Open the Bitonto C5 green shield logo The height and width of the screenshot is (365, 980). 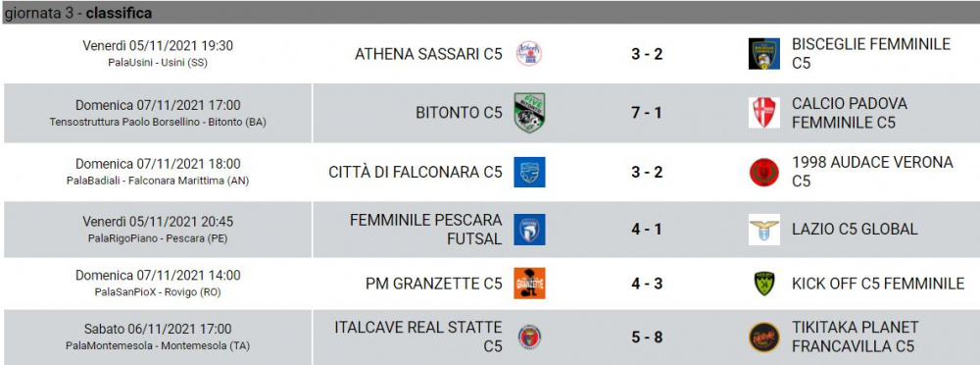point(529,113)
